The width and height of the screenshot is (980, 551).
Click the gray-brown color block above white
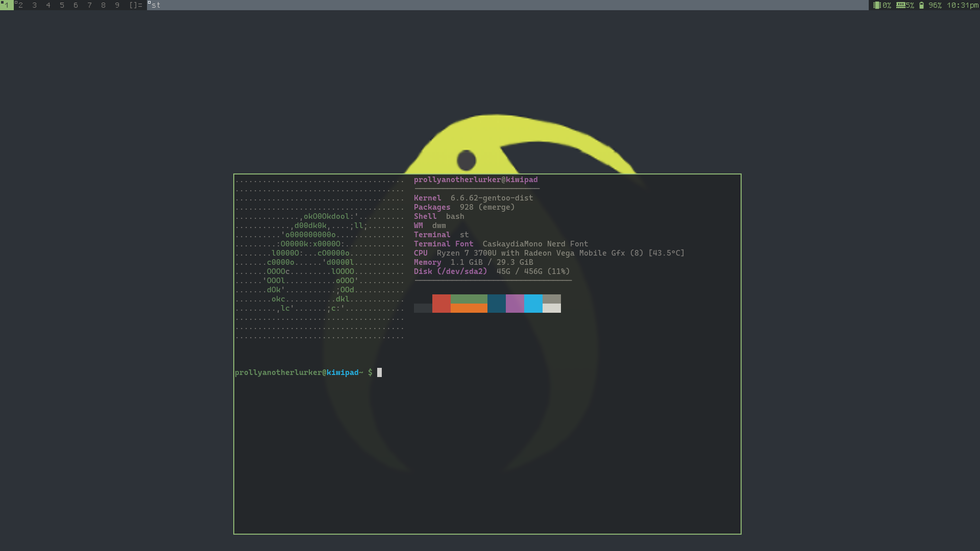coord(552,299)
